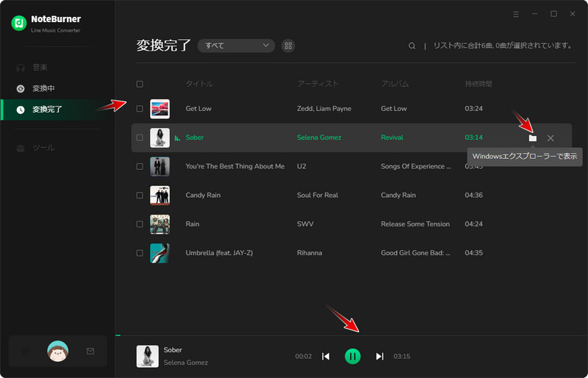The width and height of the screenshot is (588, 378).
Task: Click album 'Release Some Tension'
Action: [x=415, y=224]
